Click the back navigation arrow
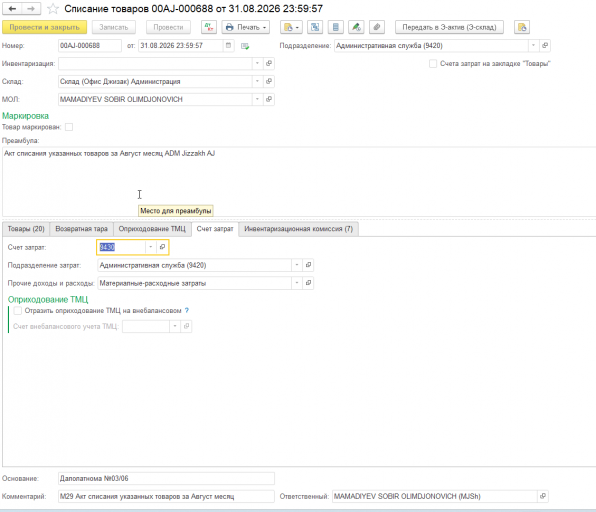 coord(12,8)
